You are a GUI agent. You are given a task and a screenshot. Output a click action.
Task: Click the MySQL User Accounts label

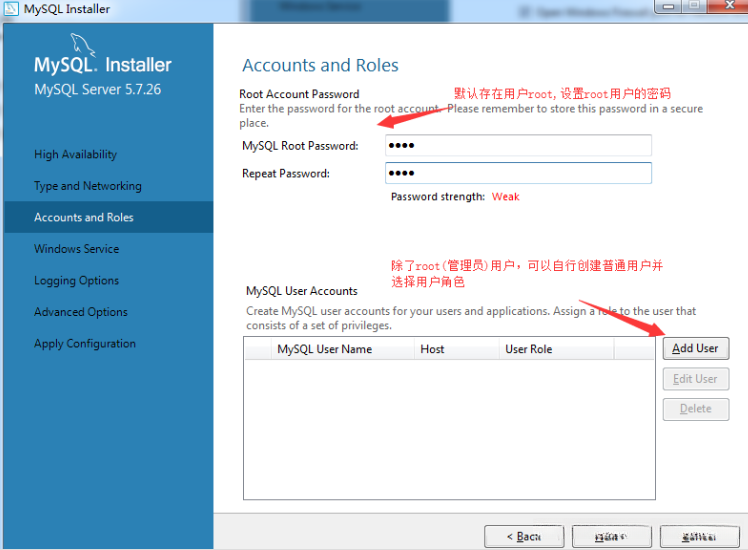[x=301, y=291]
